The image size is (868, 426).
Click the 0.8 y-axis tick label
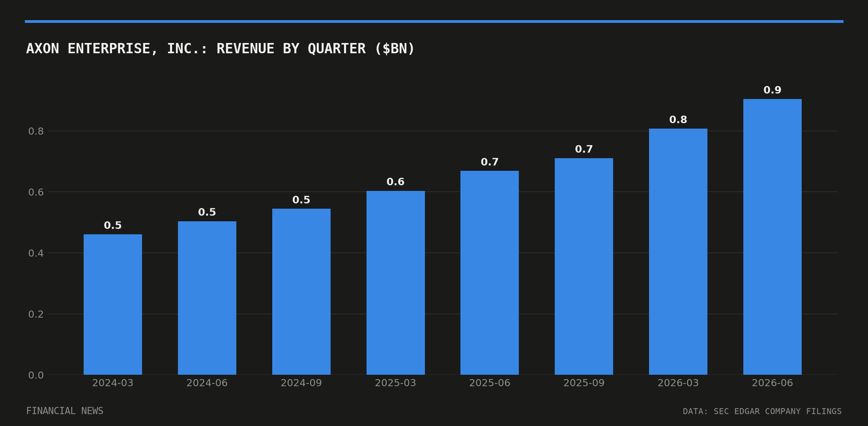point(36,131)
